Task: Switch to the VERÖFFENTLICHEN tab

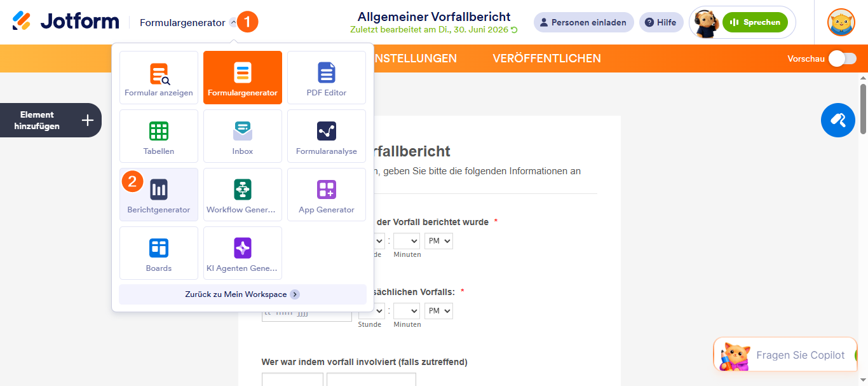Action: click(x=546, y=59)
